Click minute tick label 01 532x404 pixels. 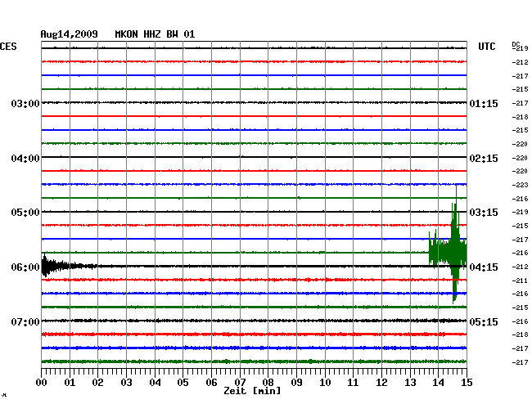tap(70, 383)
